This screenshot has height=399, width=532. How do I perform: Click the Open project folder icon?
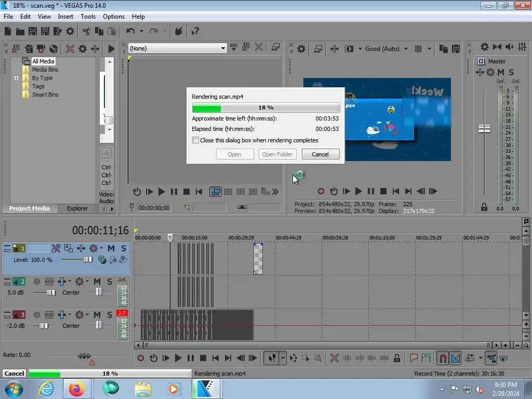(x=20, y=32)
